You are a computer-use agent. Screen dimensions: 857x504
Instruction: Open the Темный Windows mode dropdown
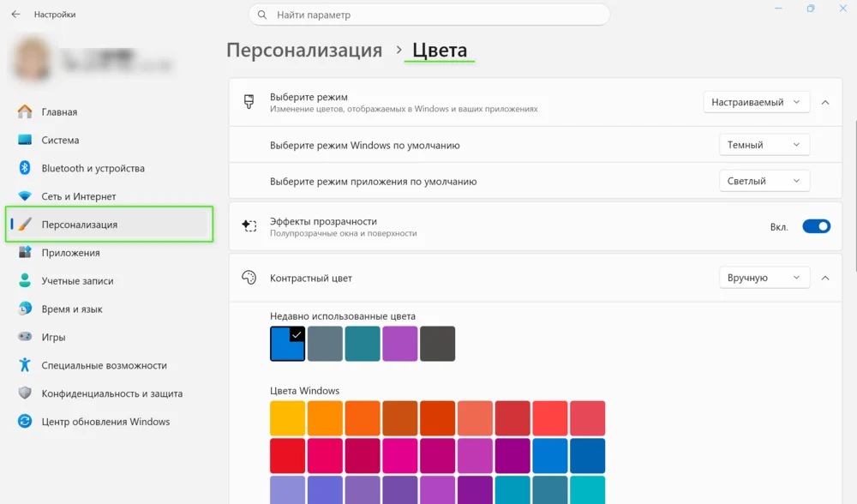point(764,145)
